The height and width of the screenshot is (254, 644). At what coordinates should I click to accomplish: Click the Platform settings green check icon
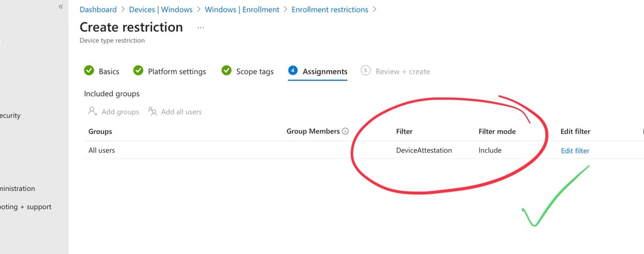pos(138,71)
